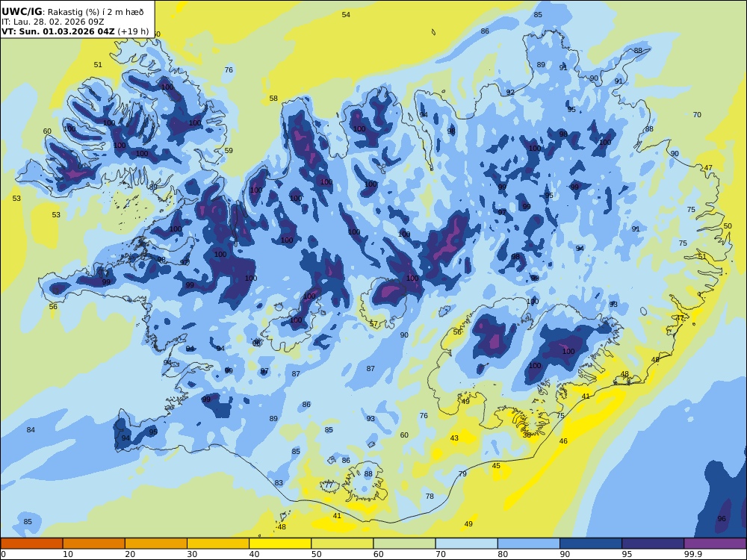Select the dark blue 90–95 legend swatch
This screenshot has width=747, height=560.
591,544
